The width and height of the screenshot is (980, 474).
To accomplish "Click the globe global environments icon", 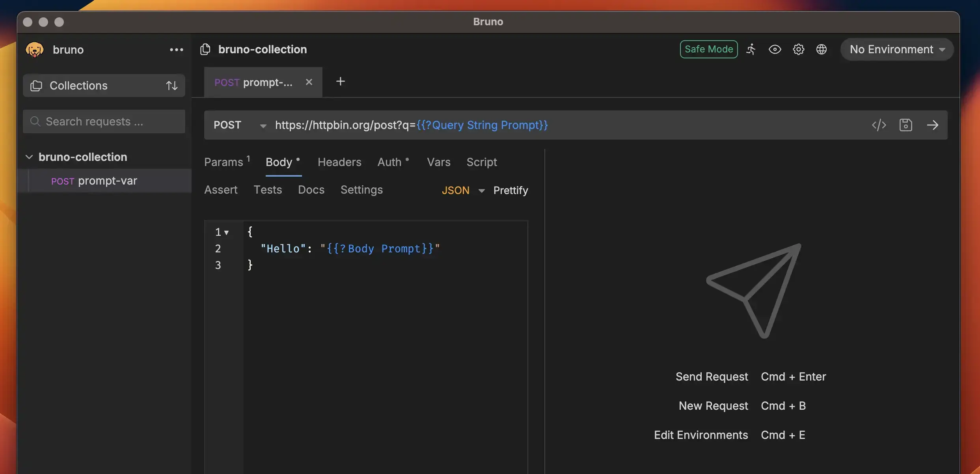I will [x=821, y=49].
